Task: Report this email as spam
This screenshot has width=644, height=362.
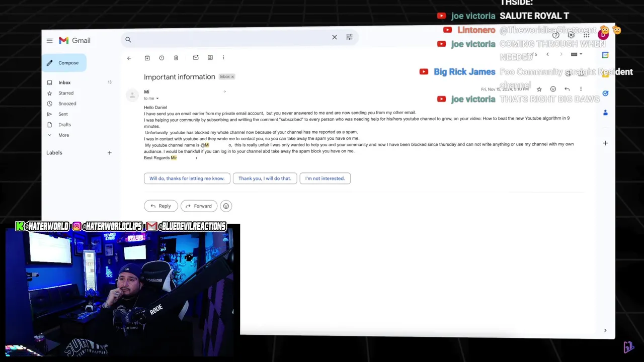Action: coord(162,58)
